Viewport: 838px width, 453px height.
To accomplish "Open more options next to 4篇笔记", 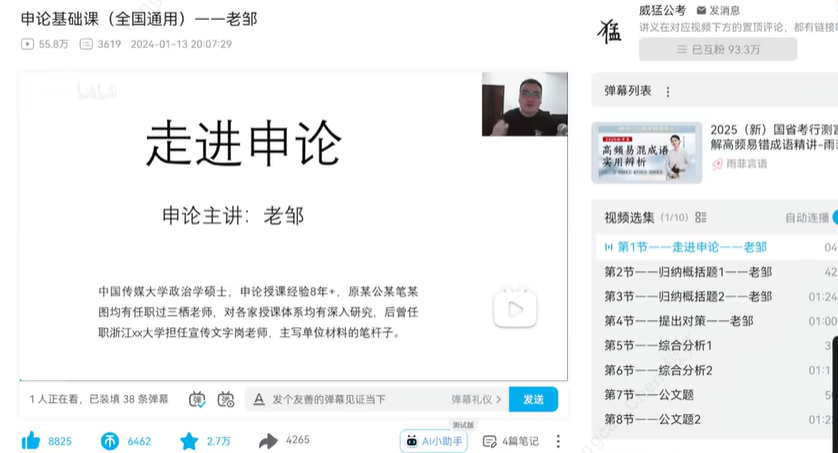I will click(558, 441).
